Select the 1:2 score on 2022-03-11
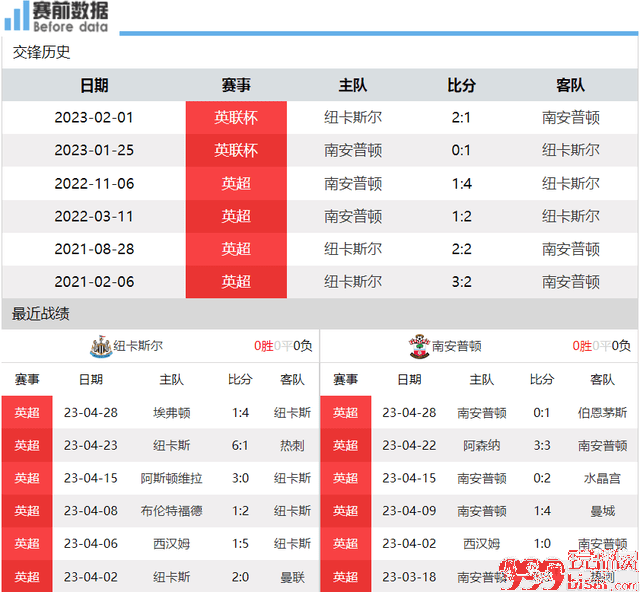Image resolution: width=640 pixels, height=592 pixels. [x=461, y=216]
